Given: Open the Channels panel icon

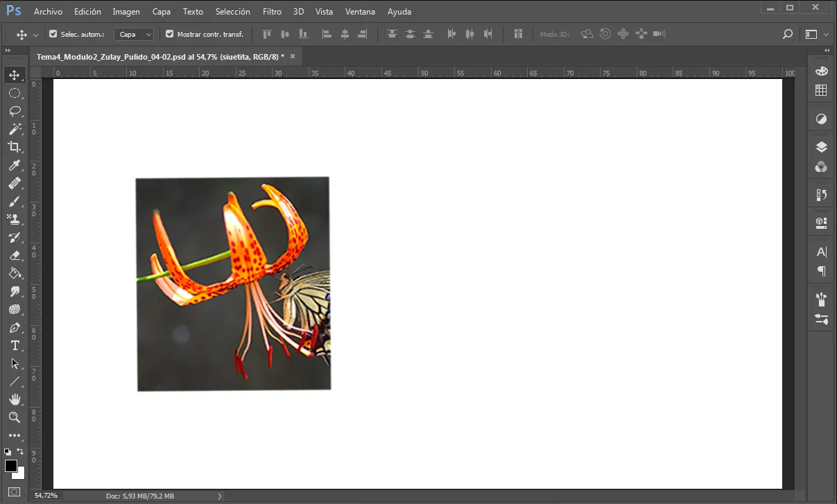Looking at the screenshot, I should tap(821, 166).
